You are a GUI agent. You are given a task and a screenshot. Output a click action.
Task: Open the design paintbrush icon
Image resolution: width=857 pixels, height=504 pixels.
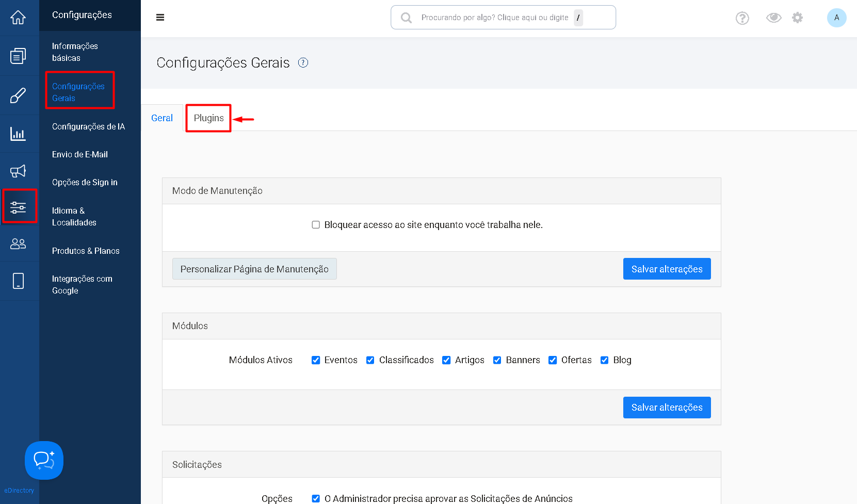18,95
